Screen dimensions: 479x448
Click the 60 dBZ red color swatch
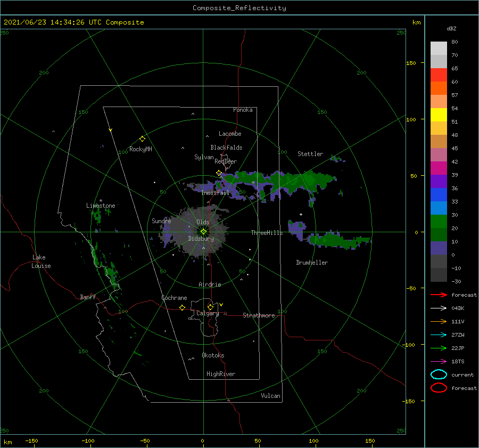pos(439,75)
